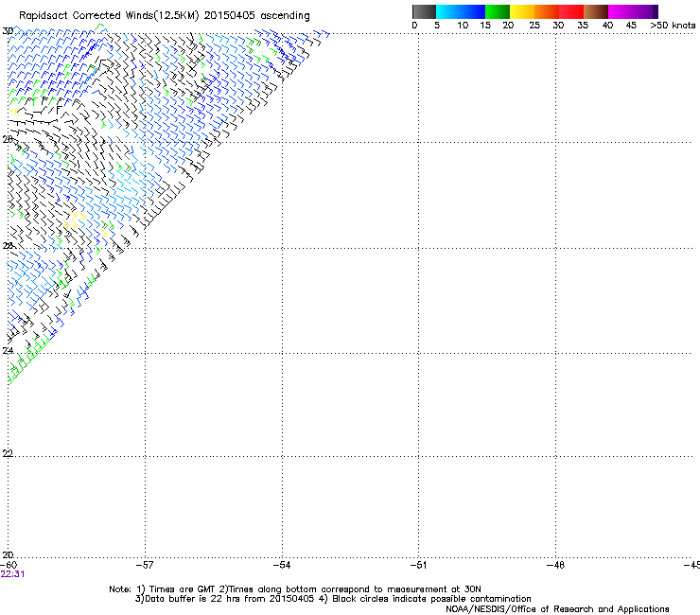700x615 pixels.
Task: Click the -48 longitude axis label
Action: [x=555, y=565]
